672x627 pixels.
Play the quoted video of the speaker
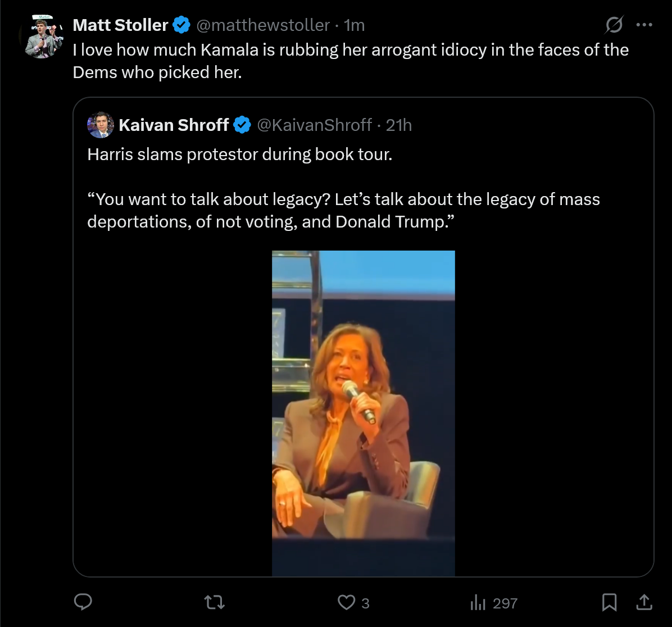[x=363, y=413]
